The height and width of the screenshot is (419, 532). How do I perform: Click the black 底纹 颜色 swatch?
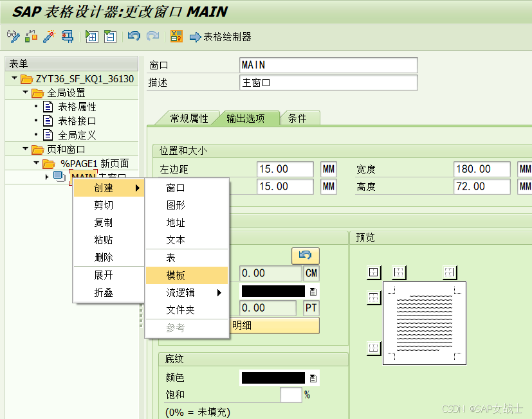tap(273, 378)
